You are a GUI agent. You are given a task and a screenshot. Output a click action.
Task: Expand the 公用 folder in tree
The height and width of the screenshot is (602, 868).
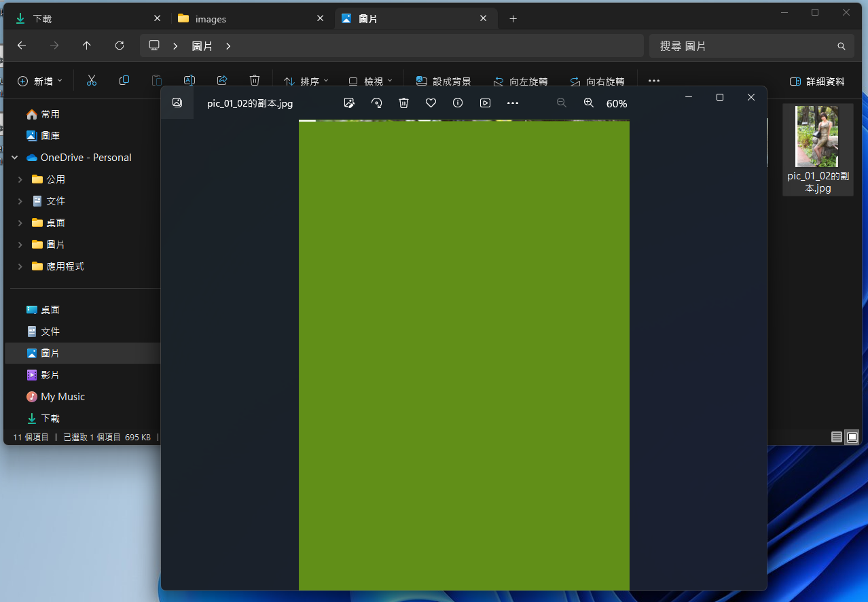(20, 179)
